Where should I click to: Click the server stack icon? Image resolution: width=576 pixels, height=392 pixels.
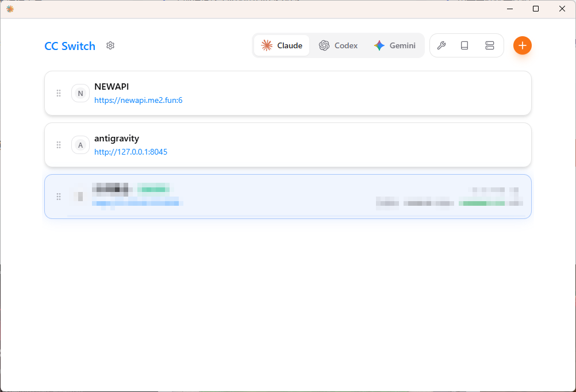(490, 45)
